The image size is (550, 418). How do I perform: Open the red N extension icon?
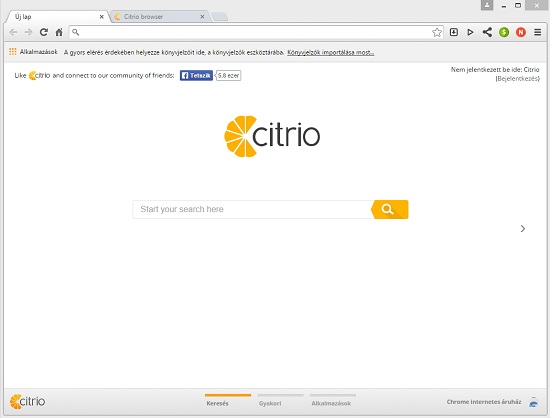(521, 32)
